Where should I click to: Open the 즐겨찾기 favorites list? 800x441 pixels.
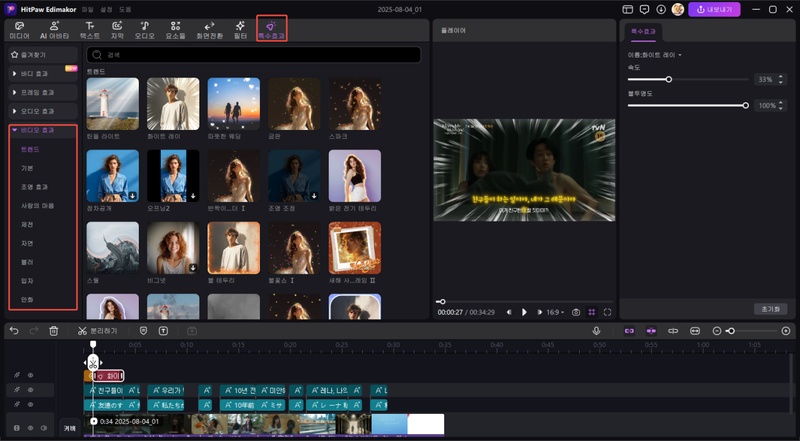coord(43,55)
